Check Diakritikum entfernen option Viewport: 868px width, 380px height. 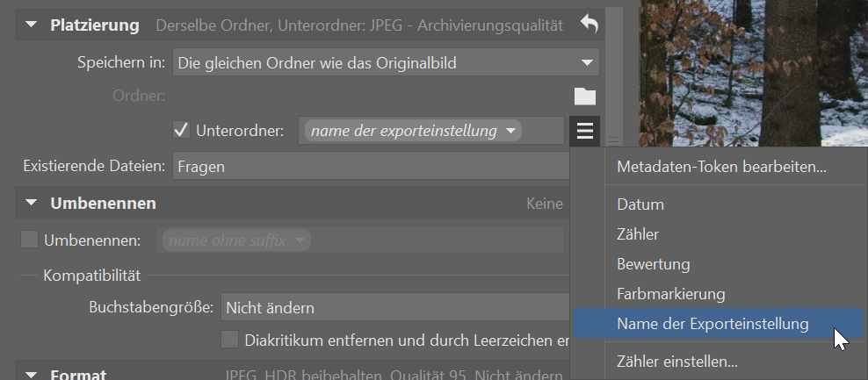229,340
